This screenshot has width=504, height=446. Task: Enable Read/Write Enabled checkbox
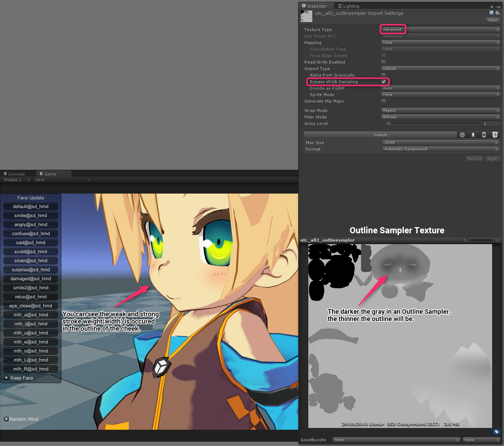383,62
